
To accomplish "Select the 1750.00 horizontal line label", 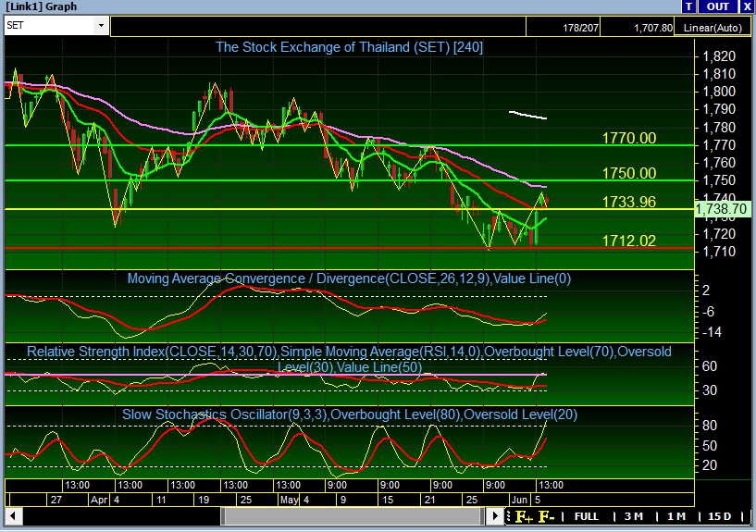I will point(628,174).
